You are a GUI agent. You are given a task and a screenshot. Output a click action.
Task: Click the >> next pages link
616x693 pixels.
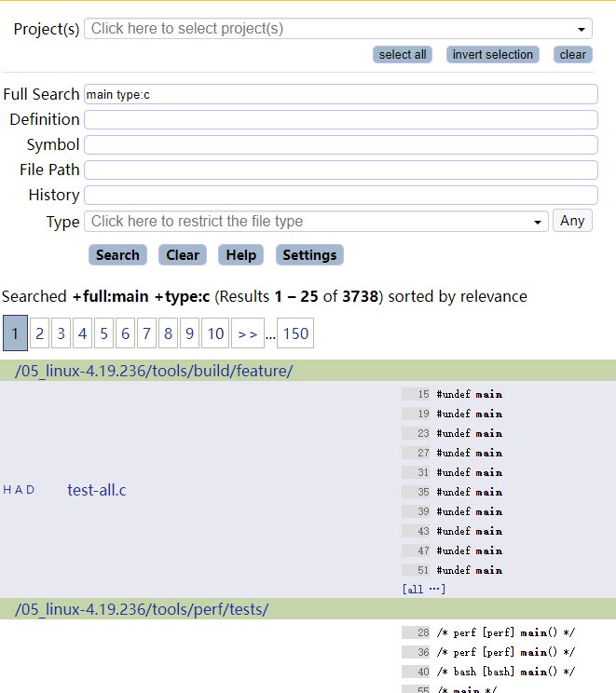point(248,333)
